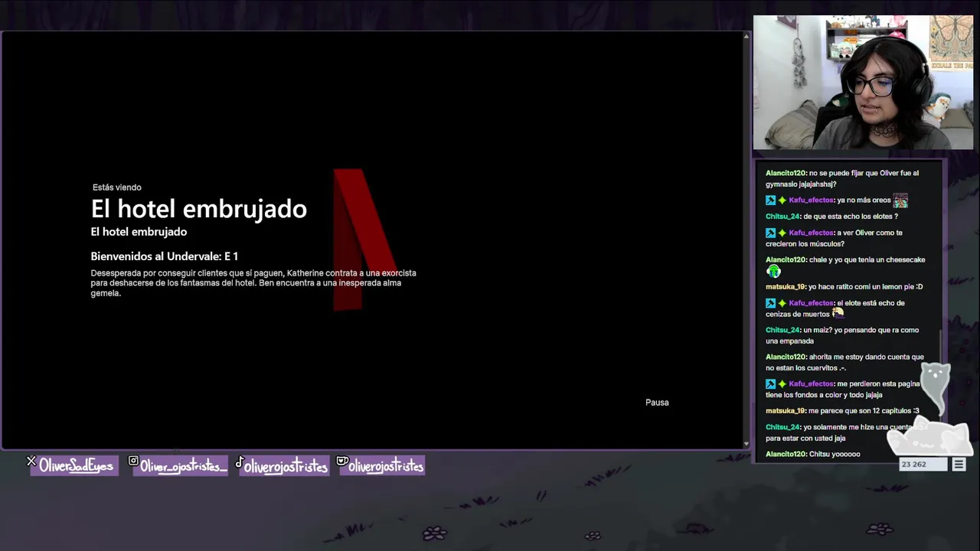Click the emote after 'cenizas de muertos'
This screenshot has width=980, height=551.
click(838, 313)
